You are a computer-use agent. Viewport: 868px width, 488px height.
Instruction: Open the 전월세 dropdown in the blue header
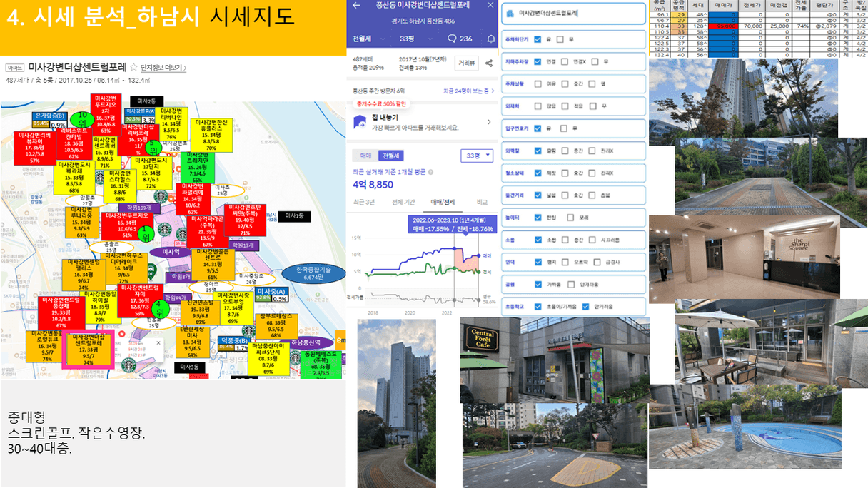click(x=370, y=39)
